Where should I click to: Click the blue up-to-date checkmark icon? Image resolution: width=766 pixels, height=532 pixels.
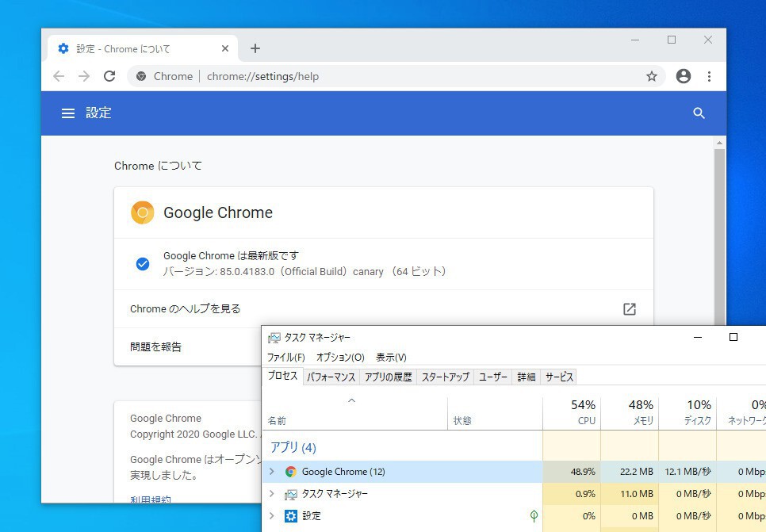(142, 264)
